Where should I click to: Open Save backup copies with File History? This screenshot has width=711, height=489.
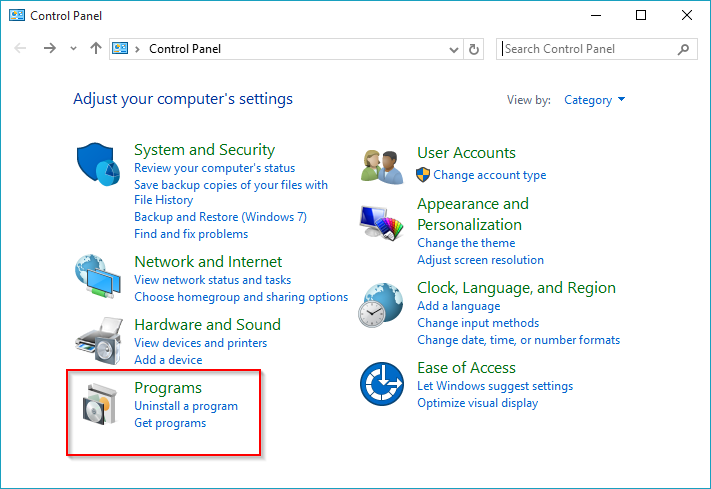click(231, 192)
